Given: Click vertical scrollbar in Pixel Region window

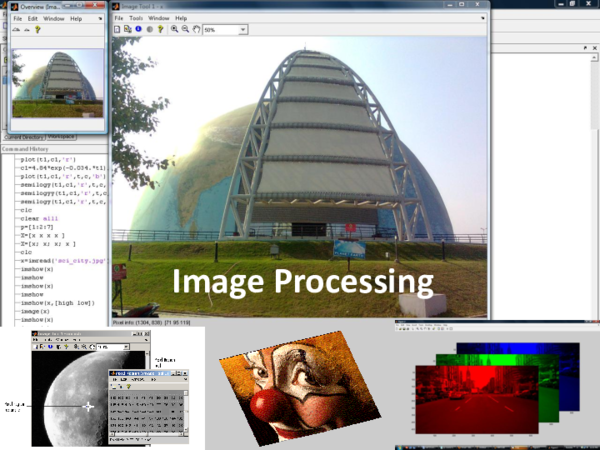Looking at the screenshot, I should 186,411.
